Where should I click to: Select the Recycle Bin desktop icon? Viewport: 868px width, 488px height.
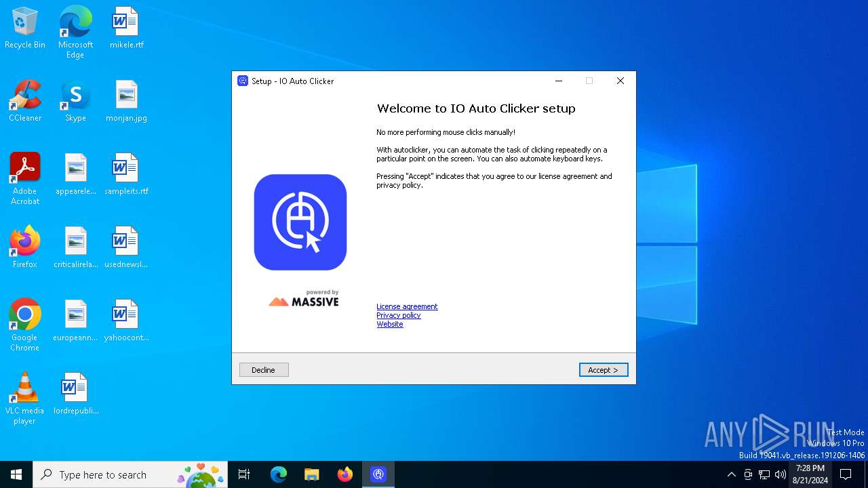coord(25,28)
